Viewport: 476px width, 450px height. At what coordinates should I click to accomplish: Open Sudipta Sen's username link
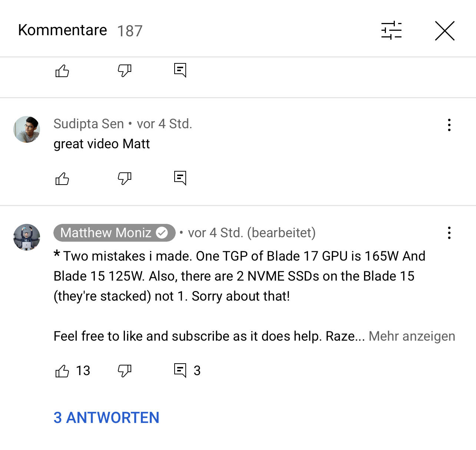pyautogui.click(x=89, y=124)
